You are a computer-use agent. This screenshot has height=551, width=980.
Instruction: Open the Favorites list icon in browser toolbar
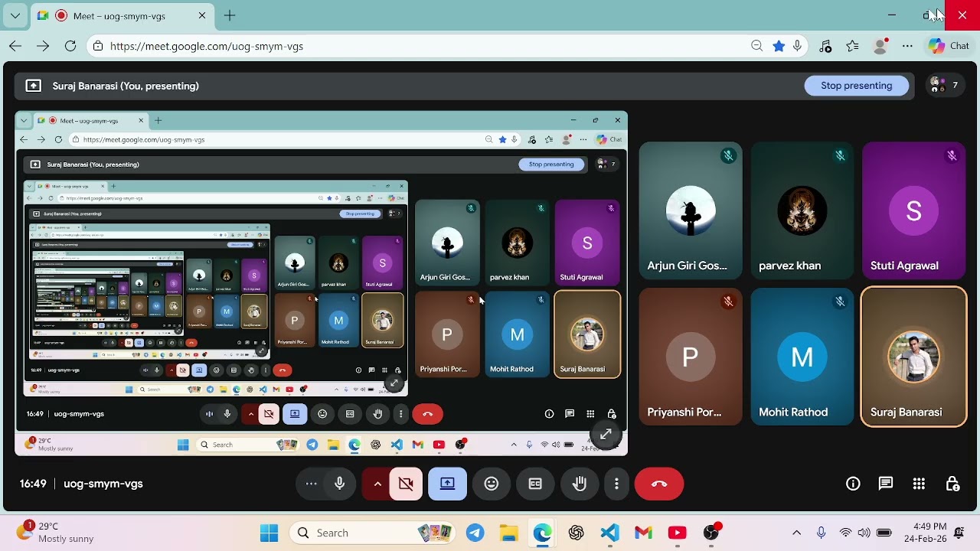[853, 46]
